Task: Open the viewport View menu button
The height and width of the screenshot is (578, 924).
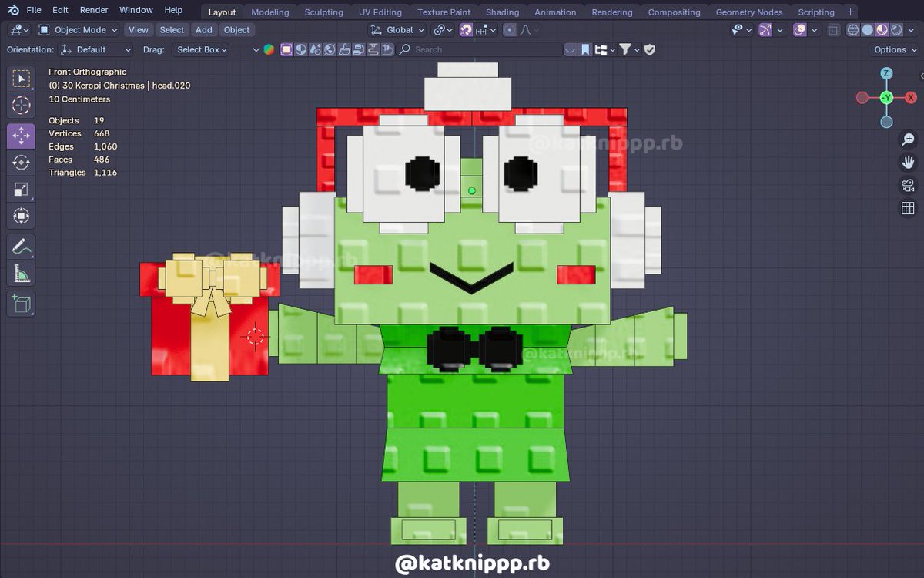Action: coord(139,30)
